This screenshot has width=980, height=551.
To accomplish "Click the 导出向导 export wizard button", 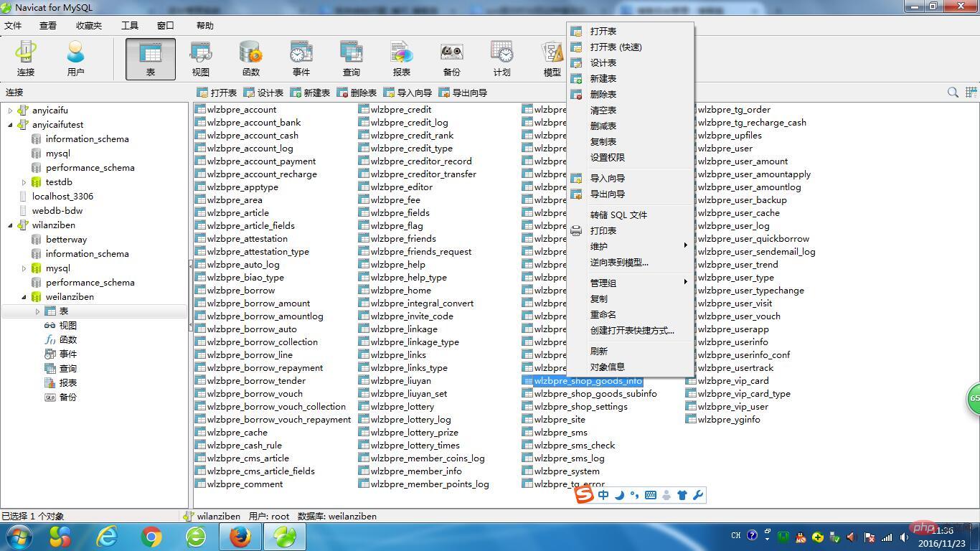I will [463, 93].
